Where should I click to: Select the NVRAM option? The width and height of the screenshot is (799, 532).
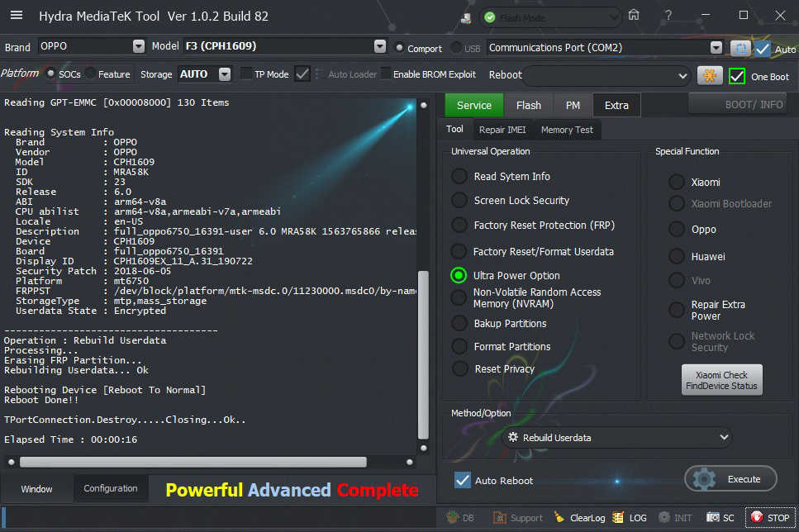(x=459, y=297)
